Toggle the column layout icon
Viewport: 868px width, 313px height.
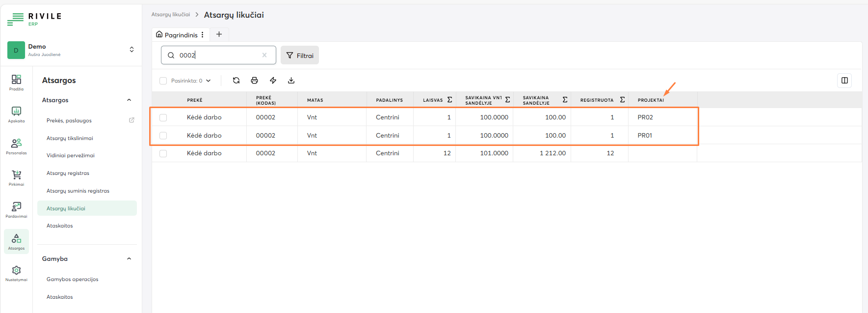[x=844, y=81]
